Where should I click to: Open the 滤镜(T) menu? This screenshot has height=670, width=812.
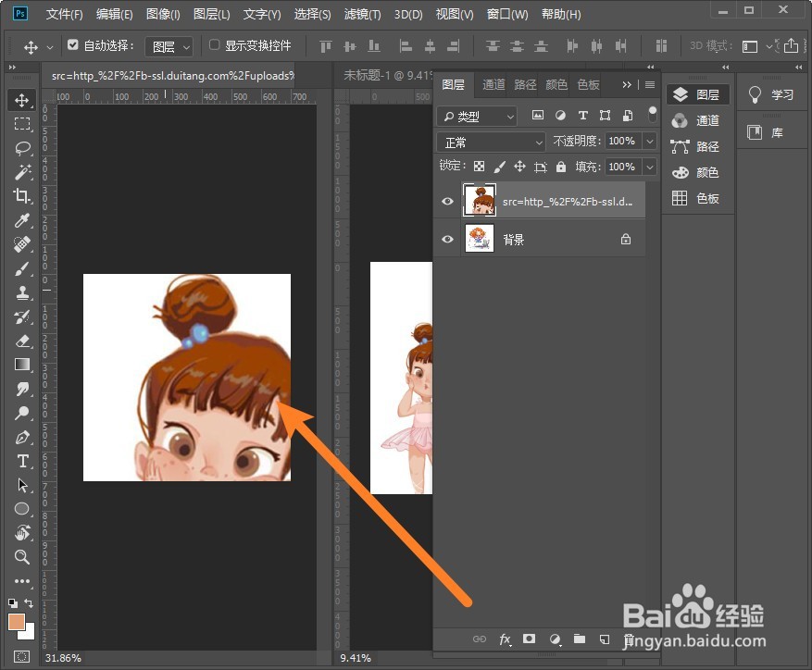[362, 15]
